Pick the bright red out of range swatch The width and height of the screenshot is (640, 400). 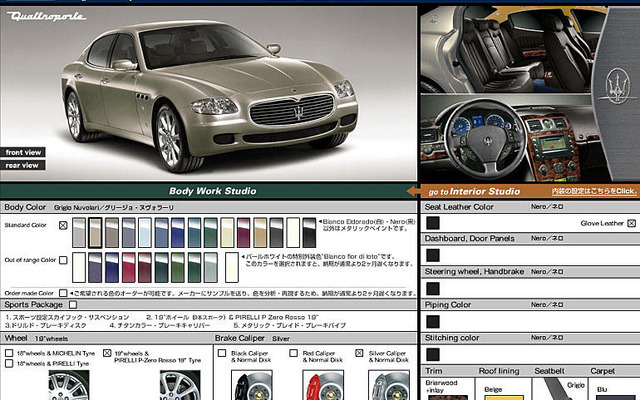(128, 267)
